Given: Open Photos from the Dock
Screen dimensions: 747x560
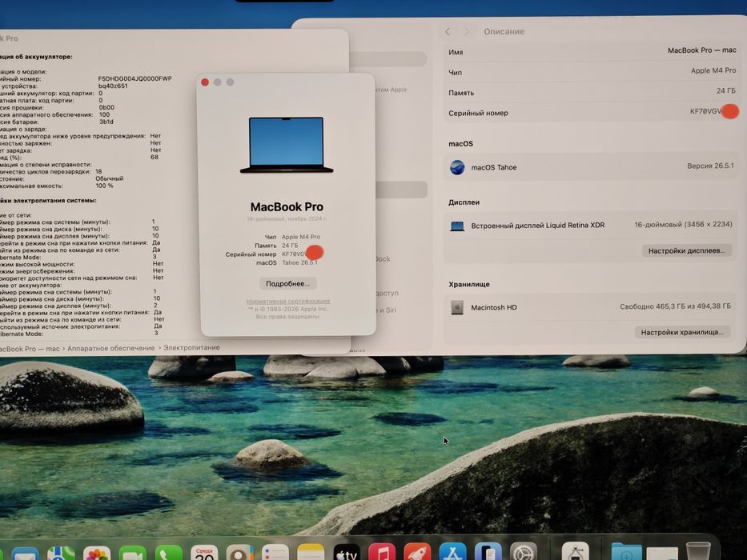Looking at the screenshot, I should click(x=97, y=553).
